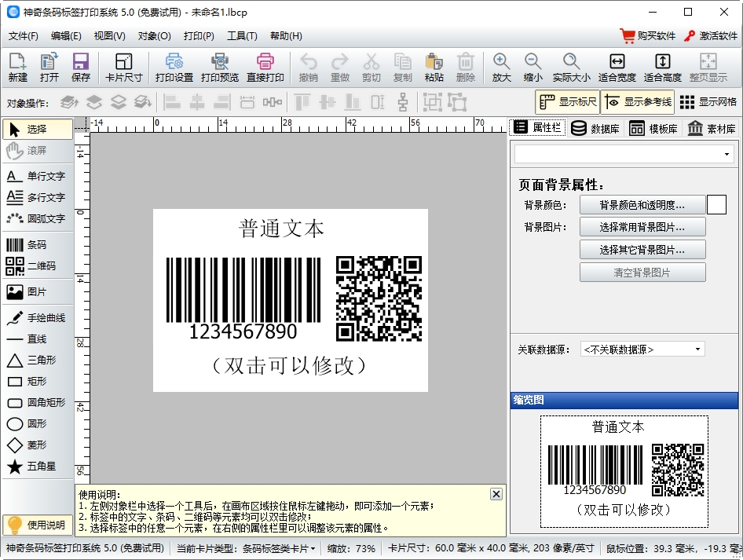Screen dimensions: 743x560
Task: Switch to the 模板库 tab
Action: (x=653, y=128)
